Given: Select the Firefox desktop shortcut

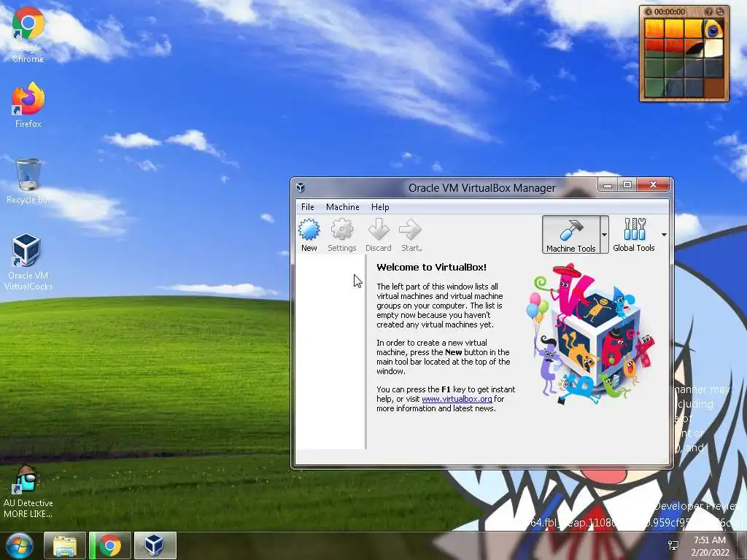Looking at the screenshot, I should [28, 105].
